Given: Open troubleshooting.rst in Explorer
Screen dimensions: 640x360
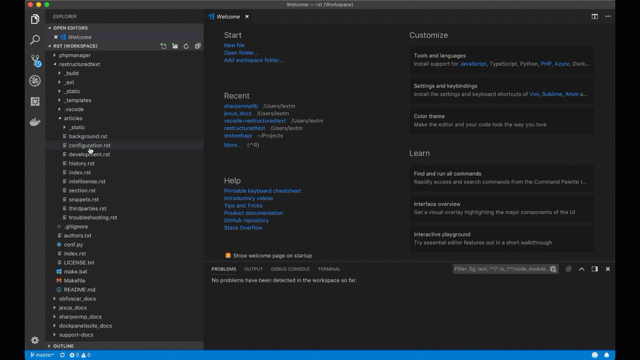Looking at the screenshot, I should click(93, 218).
